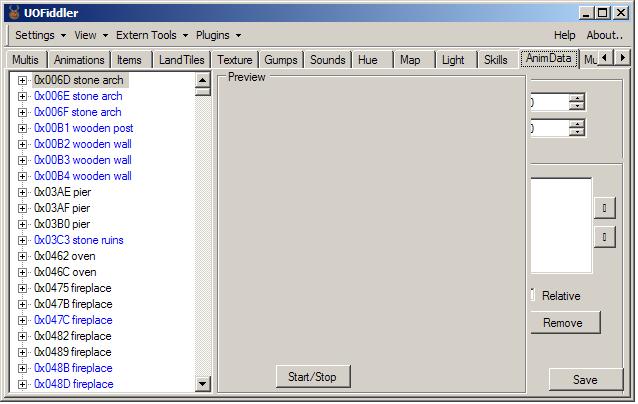Select 0x046C oven entry

[65, 272]
